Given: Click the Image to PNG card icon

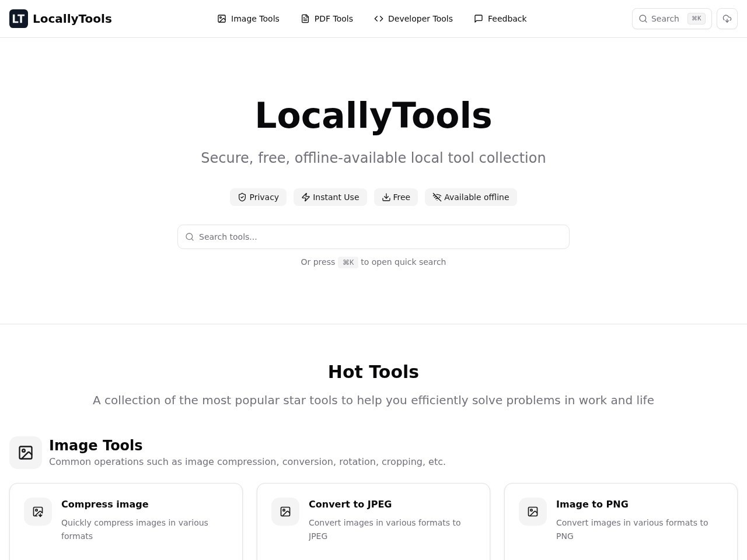Looking at the screenshot, I should (533, 512).
